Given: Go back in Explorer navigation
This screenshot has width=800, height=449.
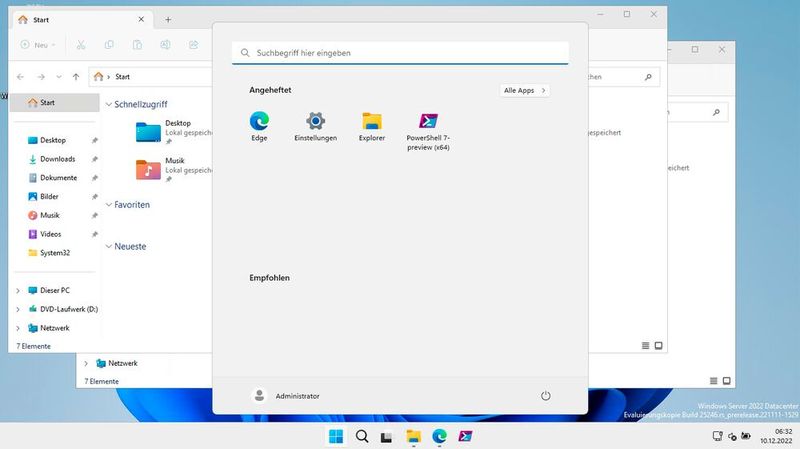Looking at the screenshot, I should click(x=20, y=77).
